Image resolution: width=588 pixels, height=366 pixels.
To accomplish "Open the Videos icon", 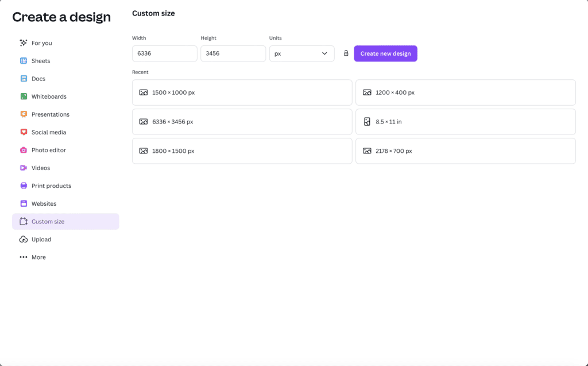I will (24, 168).
